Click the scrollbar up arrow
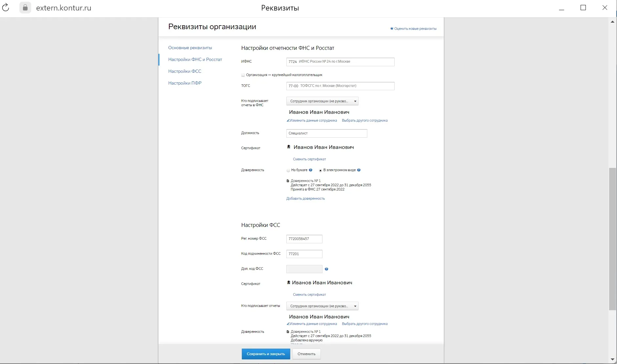 tap(612, 22)
